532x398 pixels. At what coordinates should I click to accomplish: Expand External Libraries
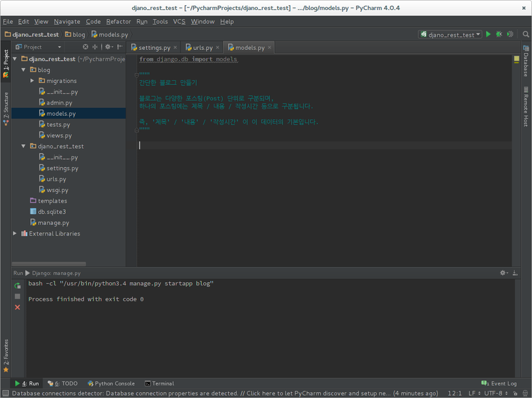tap(15, 234)
